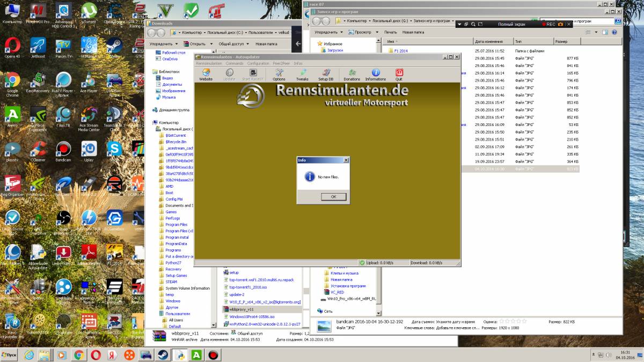The width and height of the screenshot is (644, 362).
Task: Select the Program Files folder in tree
Action: point(176,225)
